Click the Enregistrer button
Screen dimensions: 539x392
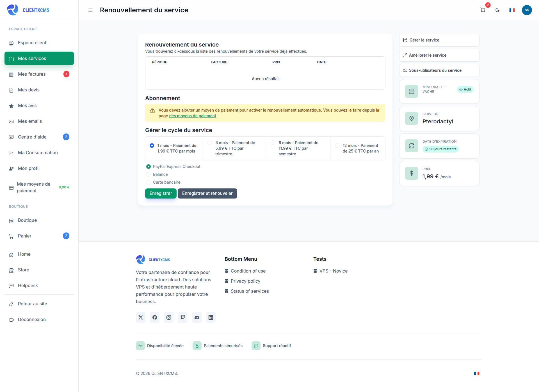click(161, 193)
